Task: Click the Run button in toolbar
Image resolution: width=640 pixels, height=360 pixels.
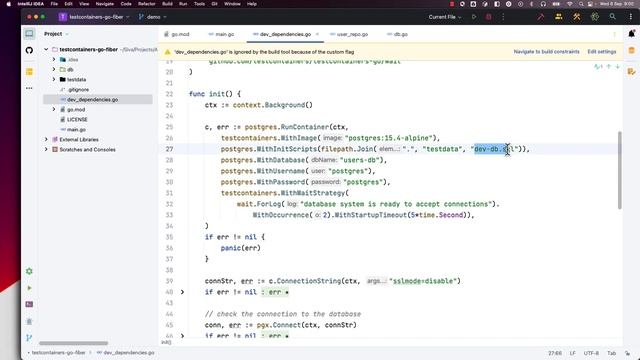Action: pyautogui.click(x=474, y=17)
